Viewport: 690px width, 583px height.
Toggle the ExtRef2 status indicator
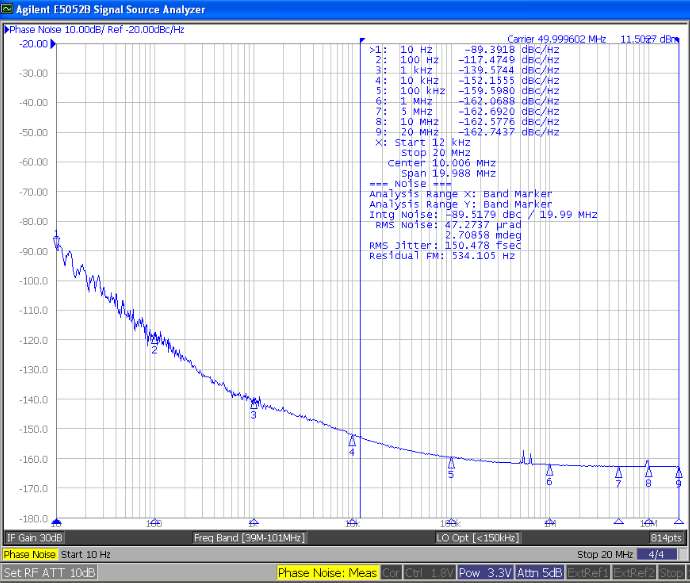[x=633, y=573]
